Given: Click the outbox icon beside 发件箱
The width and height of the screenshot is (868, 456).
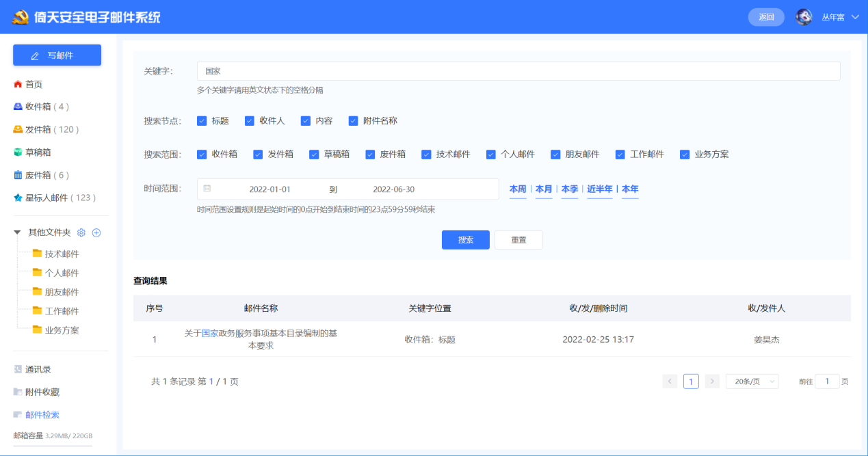Looking at the screenshot, I should (x=18, y=129).
